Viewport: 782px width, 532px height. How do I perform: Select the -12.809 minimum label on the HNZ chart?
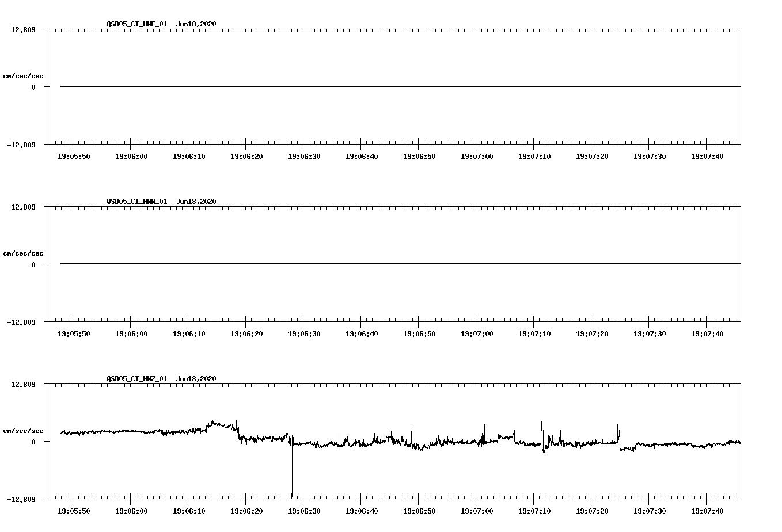pyautogui.click(x=21, y=499)
